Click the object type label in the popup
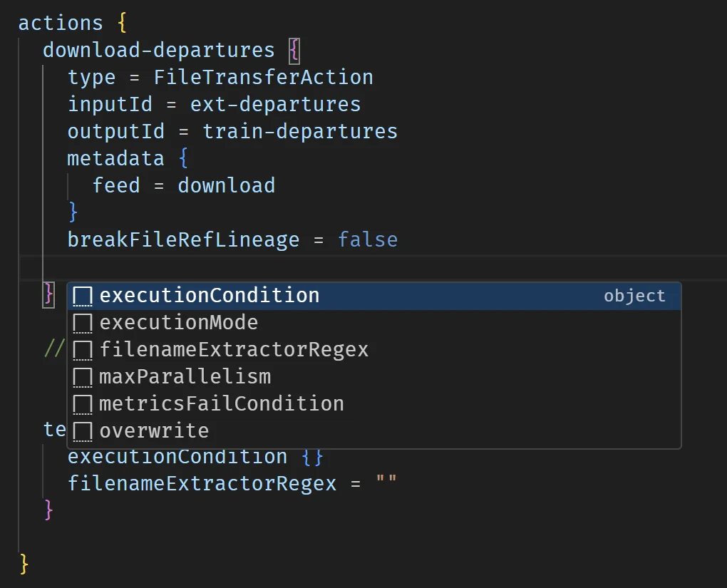The width and height of the screenshot is (727, 588). [634, 295]
